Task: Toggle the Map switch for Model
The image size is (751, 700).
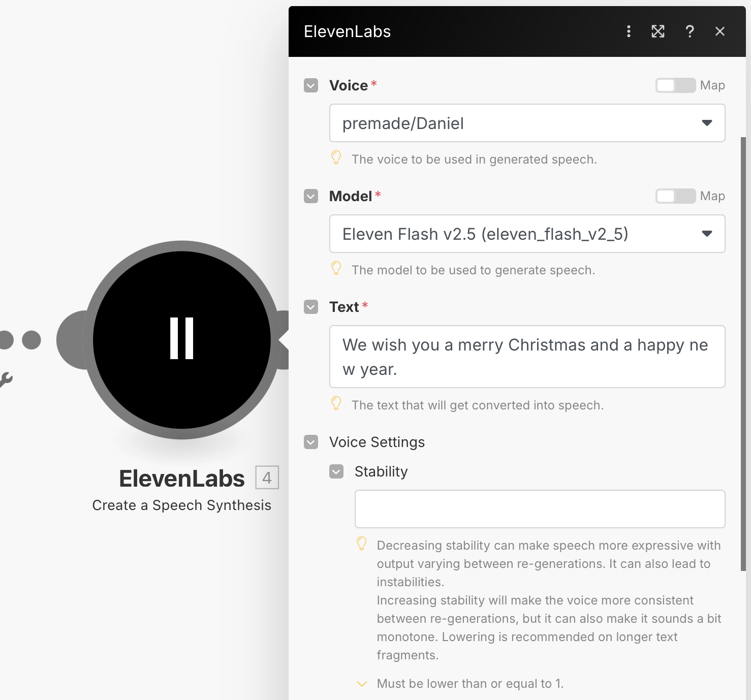Action: point(675,196)
